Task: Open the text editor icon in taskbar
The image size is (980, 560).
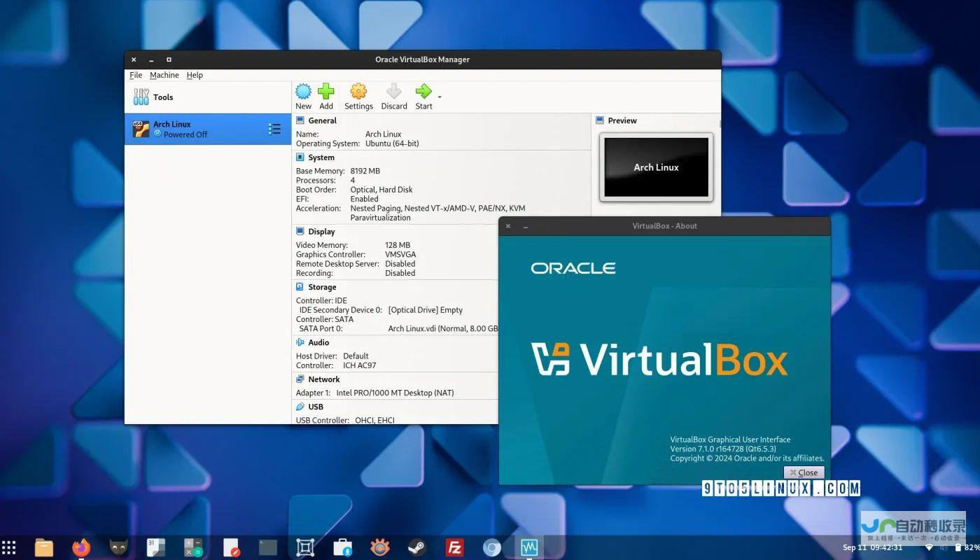Action: pyautogui.click(x=231, y=547)
